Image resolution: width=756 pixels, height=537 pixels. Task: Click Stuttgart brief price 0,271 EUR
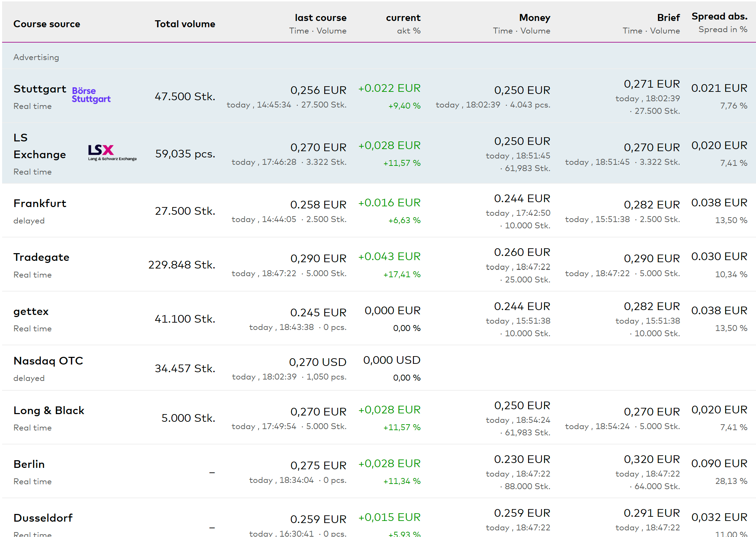pos(652,84)
